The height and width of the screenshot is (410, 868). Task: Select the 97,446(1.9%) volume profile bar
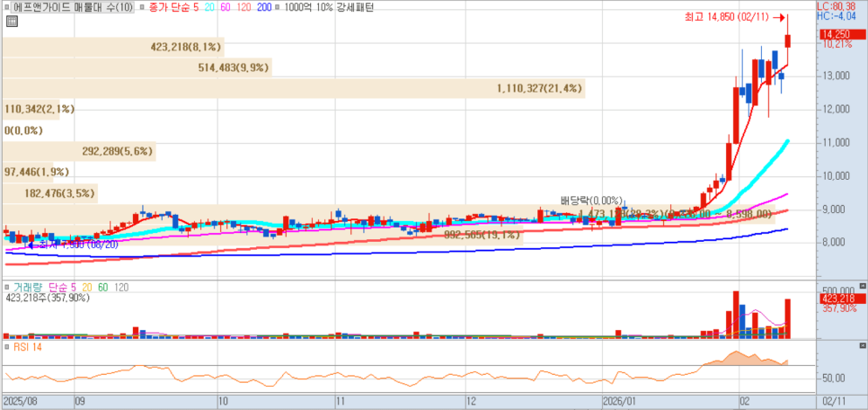[28, 173]
